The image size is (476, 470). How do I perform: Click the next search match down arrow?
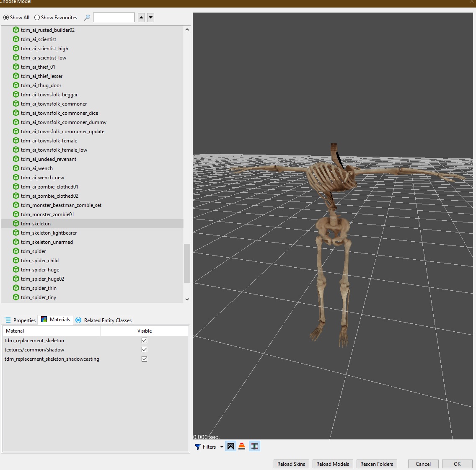pyautogui.click(x=151, y=18)
